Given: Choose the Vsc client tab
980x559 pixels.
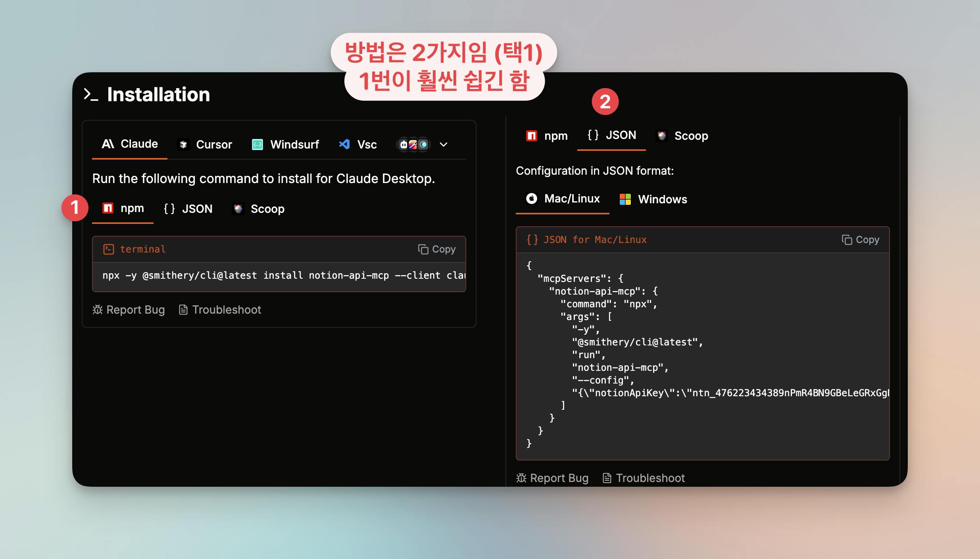Looking at the screenshot, I should 358,145.
